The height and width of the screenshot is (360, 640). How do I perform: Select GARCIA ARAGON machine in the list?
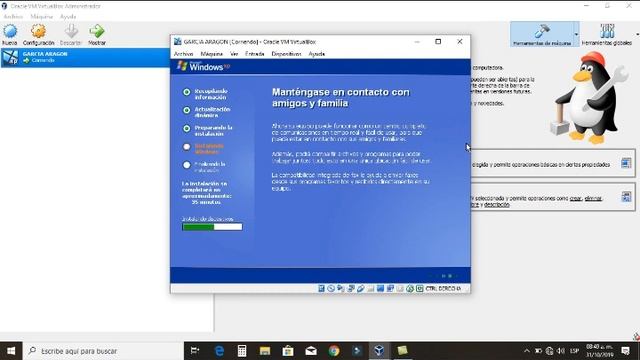85,57
